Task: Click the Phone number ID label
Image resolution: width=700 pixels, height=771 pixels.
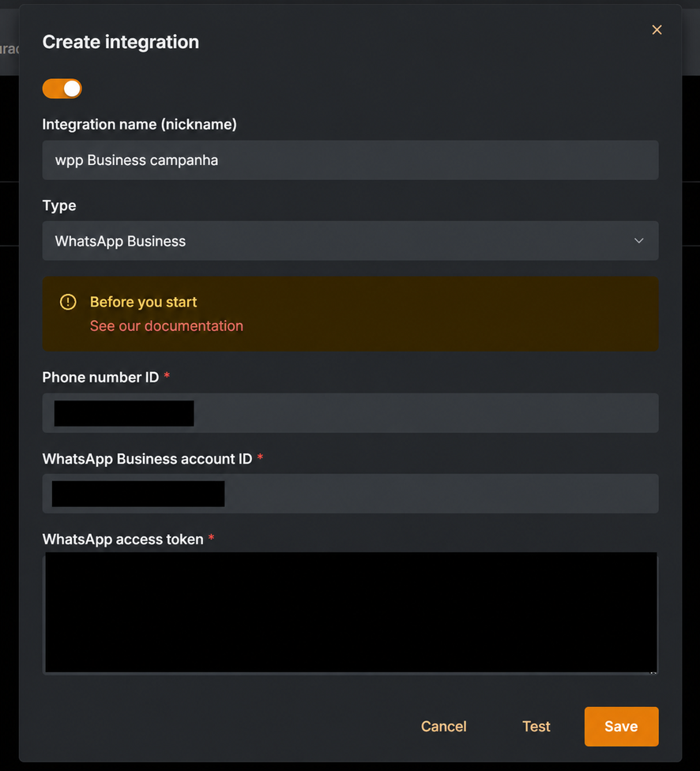Action: [100, 378]
